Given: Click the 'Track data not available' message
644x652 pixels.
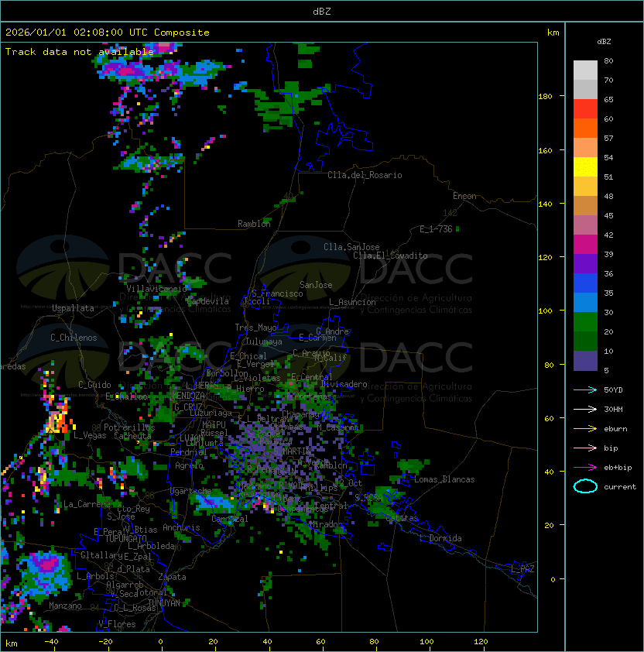Looking at the screenshot, I should point(80,52).
